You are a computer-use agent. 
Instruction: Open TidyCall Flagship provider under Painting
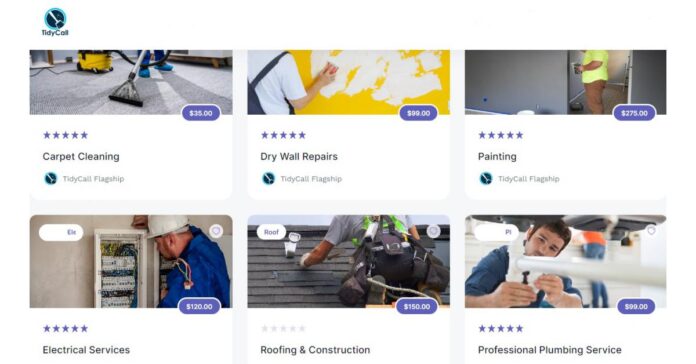[x=529, y=179]
